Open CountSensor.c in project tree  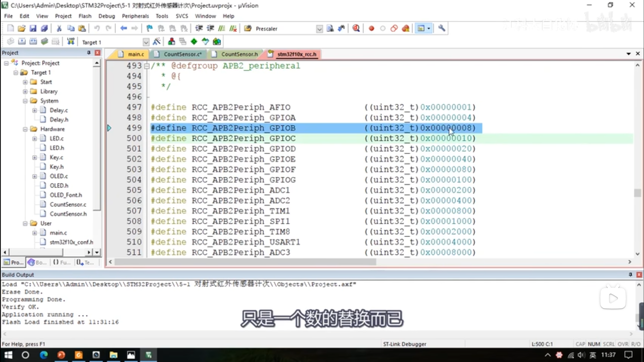coord(68,204)
